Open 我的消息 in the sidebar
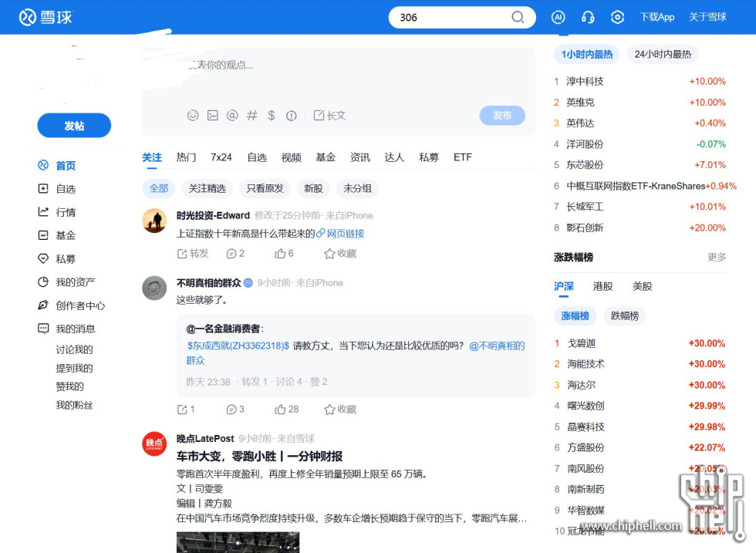 (x=66, y=329)
